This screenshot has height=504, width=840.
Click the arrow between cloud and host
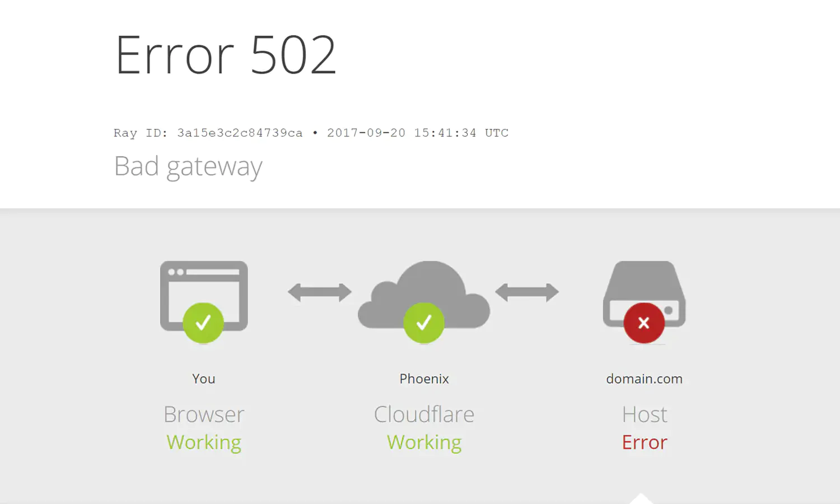click(x=527, y=292)
